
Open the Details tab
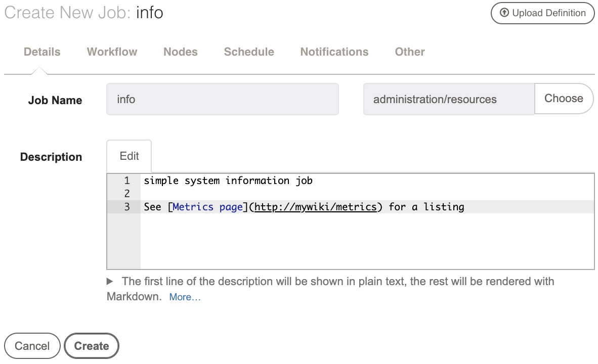coord(42,52)
